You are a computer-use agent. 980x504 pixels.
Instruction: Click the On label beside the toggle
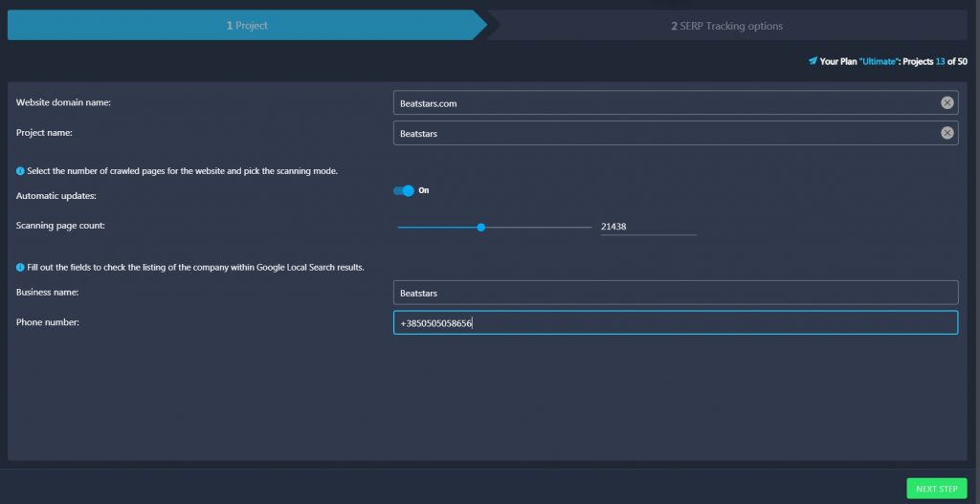pos(424,190)
